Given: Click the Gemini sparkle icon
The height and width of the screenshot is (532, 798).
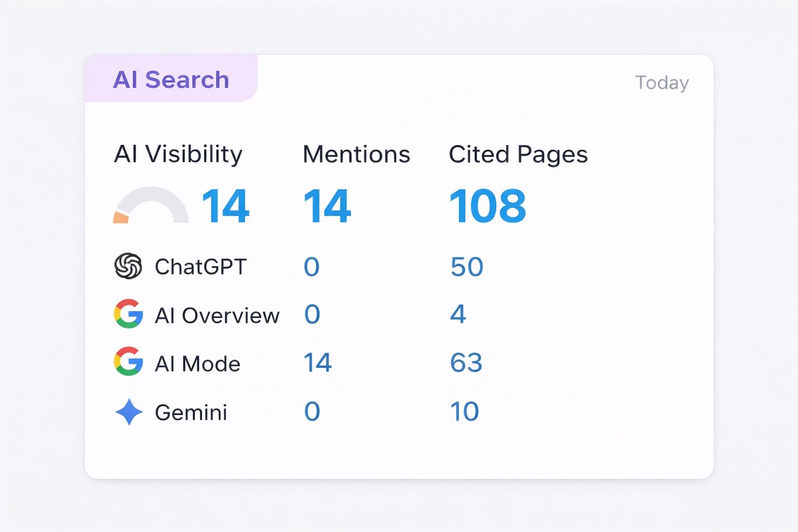Looking at the screenshot, I should point(128,412).
